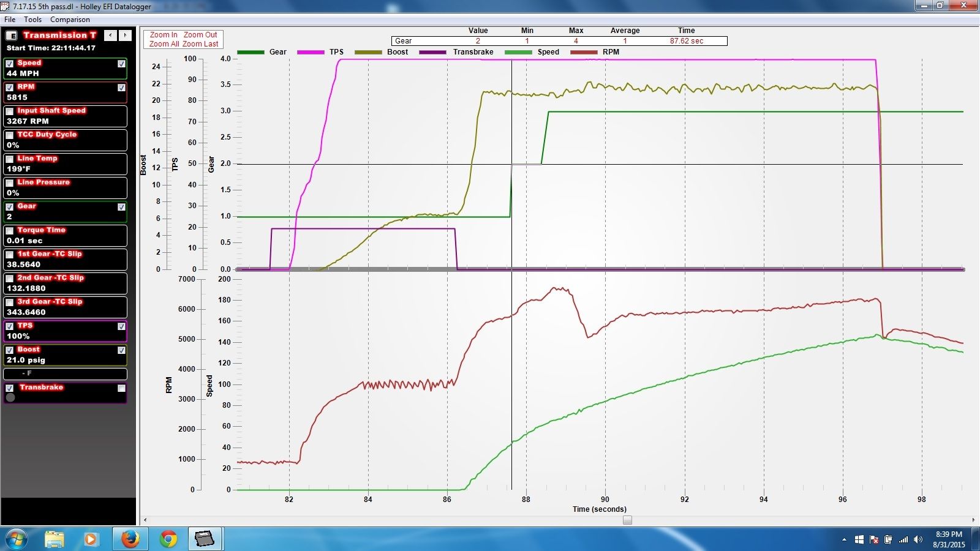980x551 pixels.
Task: Uncheck the Gear left checkbox
Action: (x=10, y=207)
